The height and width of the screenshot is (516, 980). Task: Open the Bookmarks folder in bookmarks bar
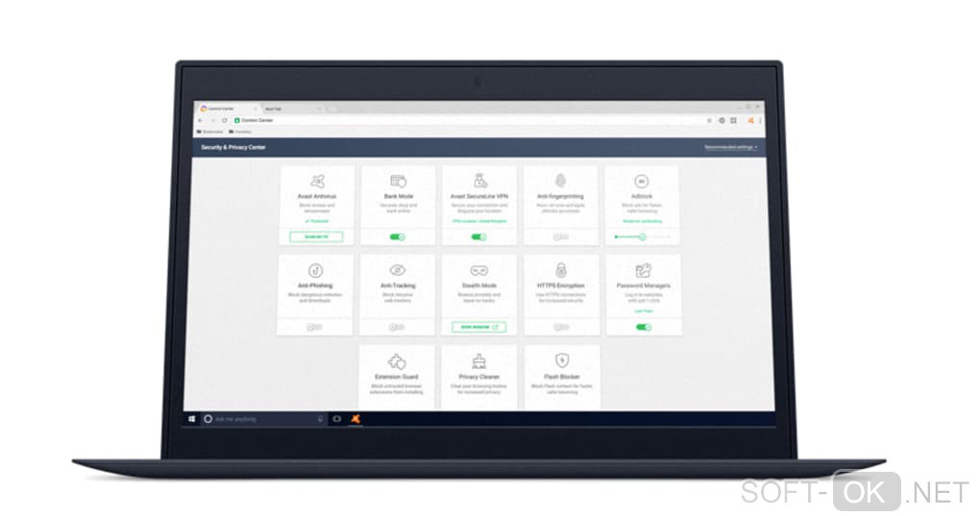click(x=210, y=132)
